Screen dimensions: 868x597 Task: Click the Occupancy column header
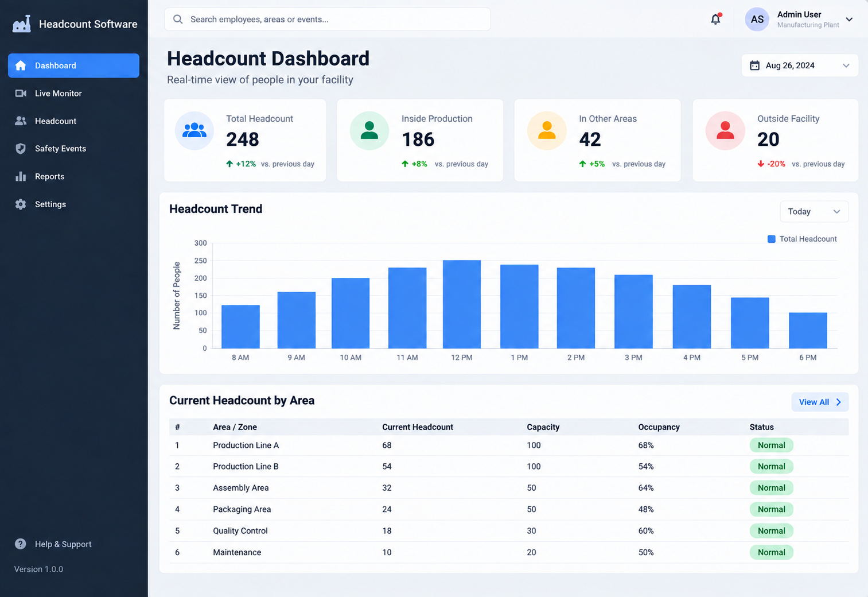click(x=659, y=427)
